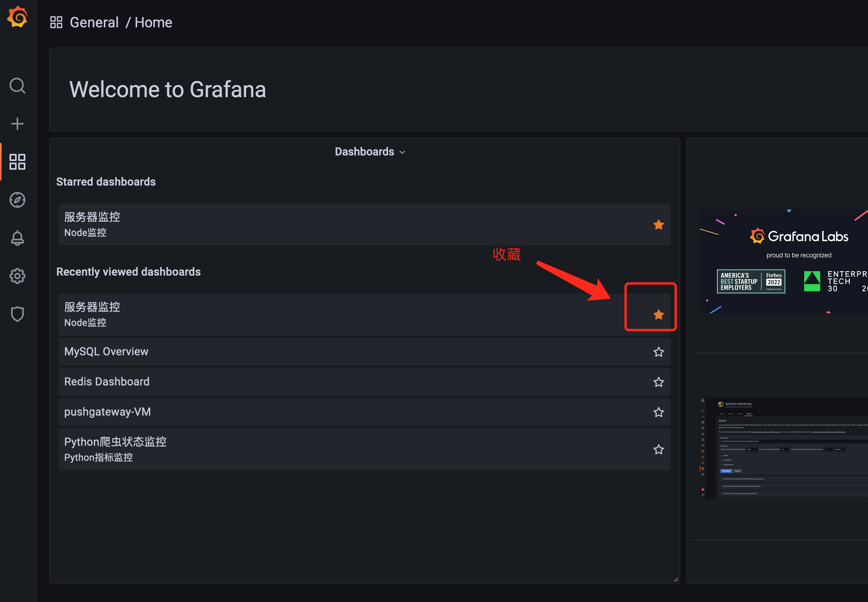Click the Recently viewed dashboards heading
868x602 pixels.
point(128,272)
